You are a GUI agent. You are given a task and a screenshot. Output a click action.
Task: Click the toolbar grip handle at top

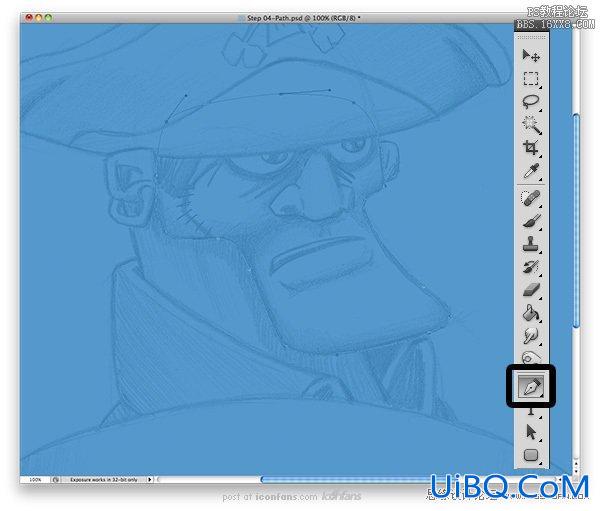(532, 37)
